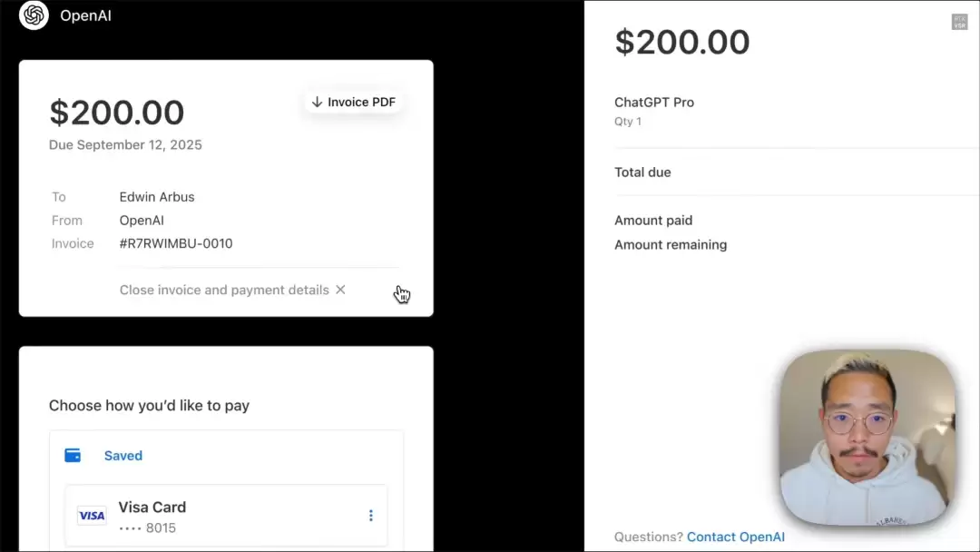The width and height of the screenshot is (980, 552).
Task: Click the X icon to close invoice details
Action: click(340, 290)
